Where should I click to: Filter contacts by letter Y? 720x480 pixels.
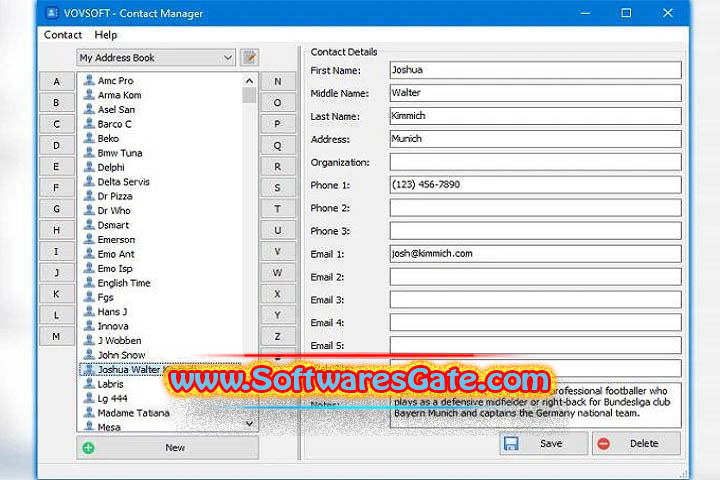(x=278, y=315)
